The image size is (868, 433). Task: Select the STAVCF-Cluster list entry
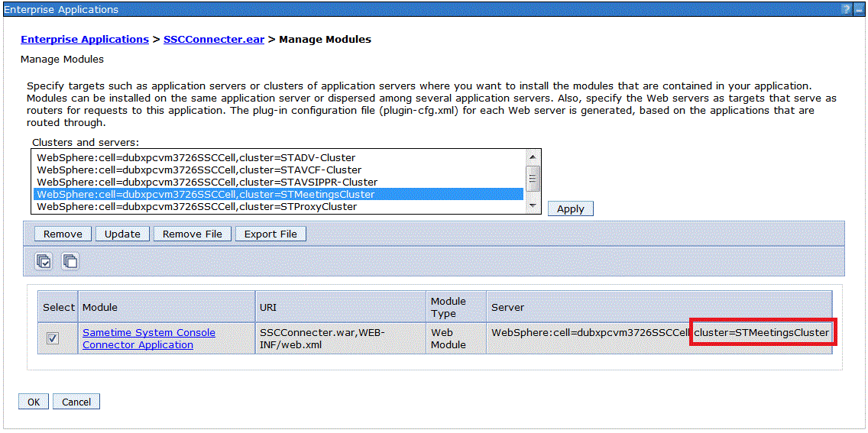click(278, 170)
